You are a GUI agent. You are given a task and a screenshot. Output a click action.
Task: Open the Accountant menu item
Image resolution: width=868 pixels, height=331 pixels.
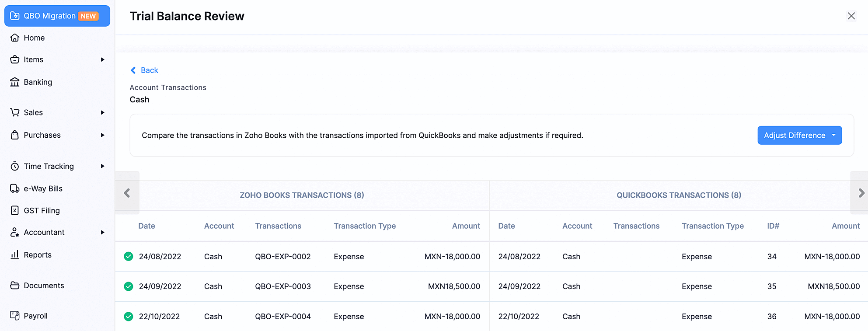pyautogui.click(x=44, y=232)
